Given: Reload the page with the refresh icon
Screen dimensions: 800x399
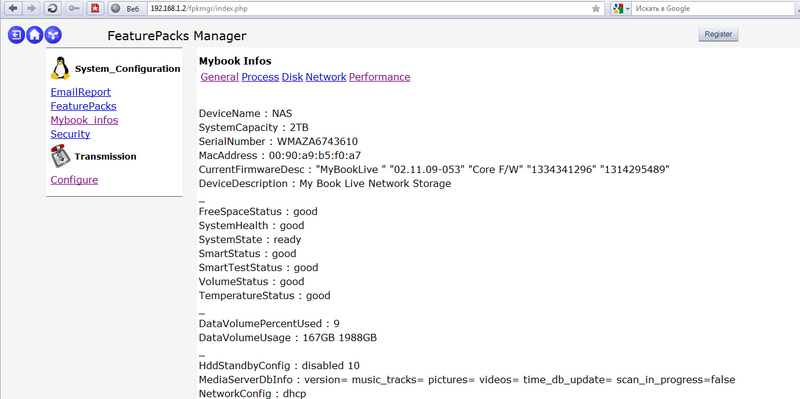Looking at the screenshot, I should click(53, 8).
